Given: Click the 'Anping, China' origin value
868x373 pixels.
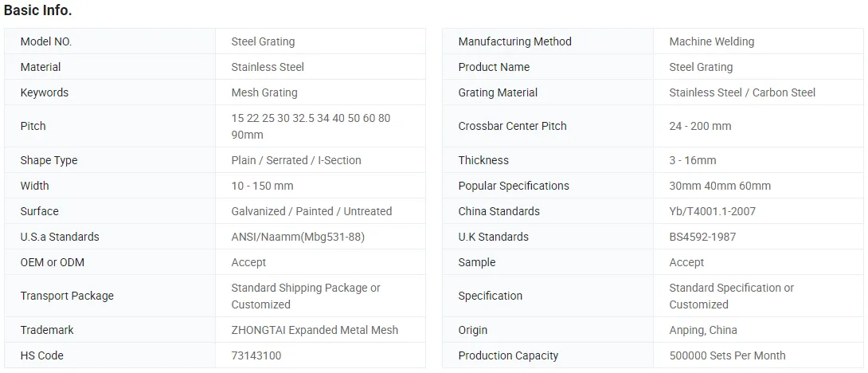Looking at the screenshot, I should 703,330.
